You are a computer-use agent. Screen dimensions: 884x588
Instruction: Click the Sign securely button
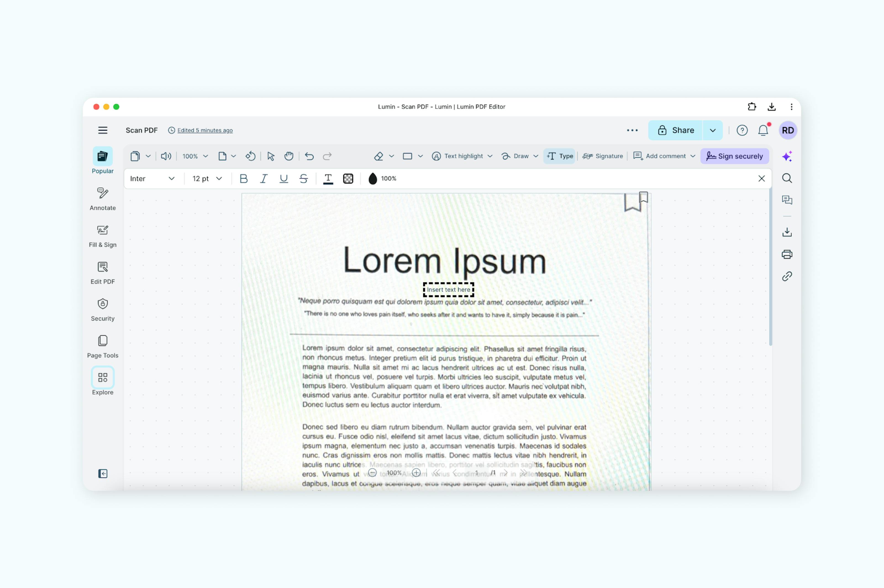[734, 156]
